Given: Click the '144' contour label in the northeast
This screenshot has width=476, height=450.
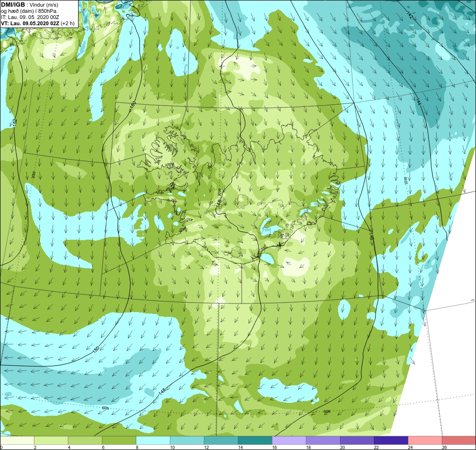Looking at the screenshot, I should (x=418, y=101).
